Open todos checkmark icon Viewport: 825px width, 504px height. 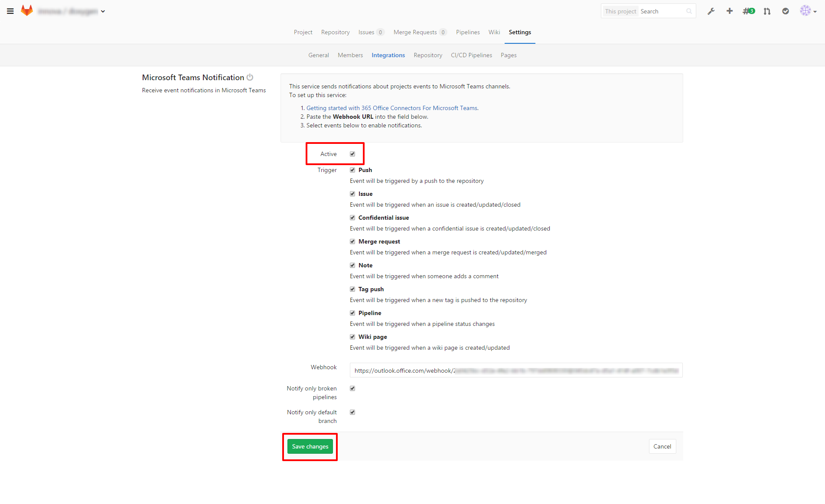click(x=786, y=11)
